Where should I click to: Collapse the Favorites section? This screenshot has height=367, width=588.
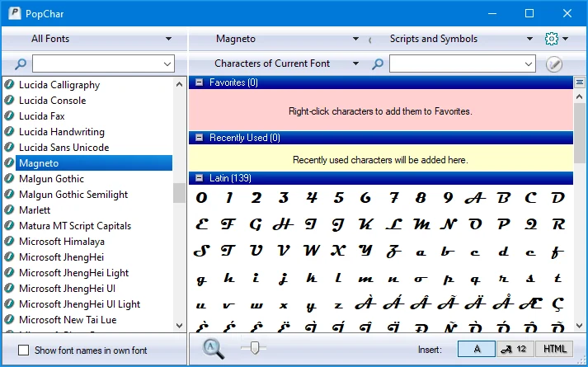click(200, 82)
